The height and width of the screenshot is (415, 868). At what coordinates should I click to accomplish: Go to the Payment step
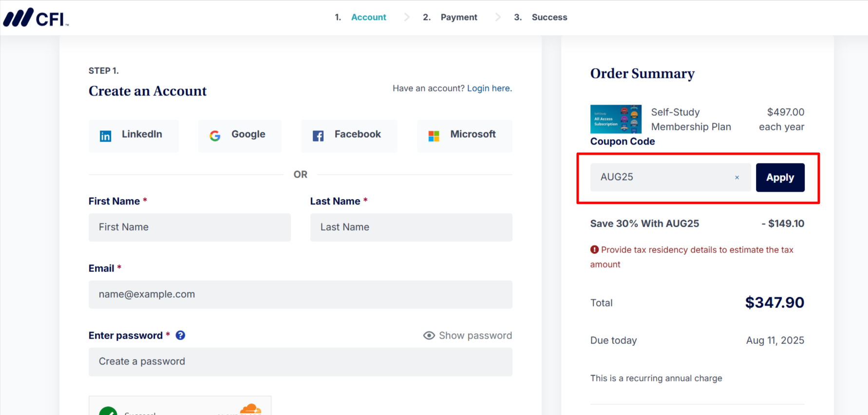point(458,18)
